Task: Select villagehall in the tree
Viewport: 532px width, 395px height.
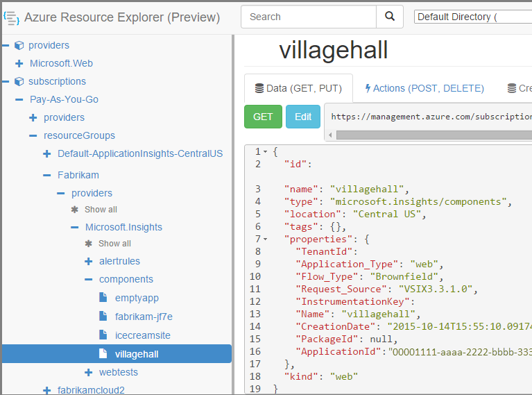Action: (137, 354)
